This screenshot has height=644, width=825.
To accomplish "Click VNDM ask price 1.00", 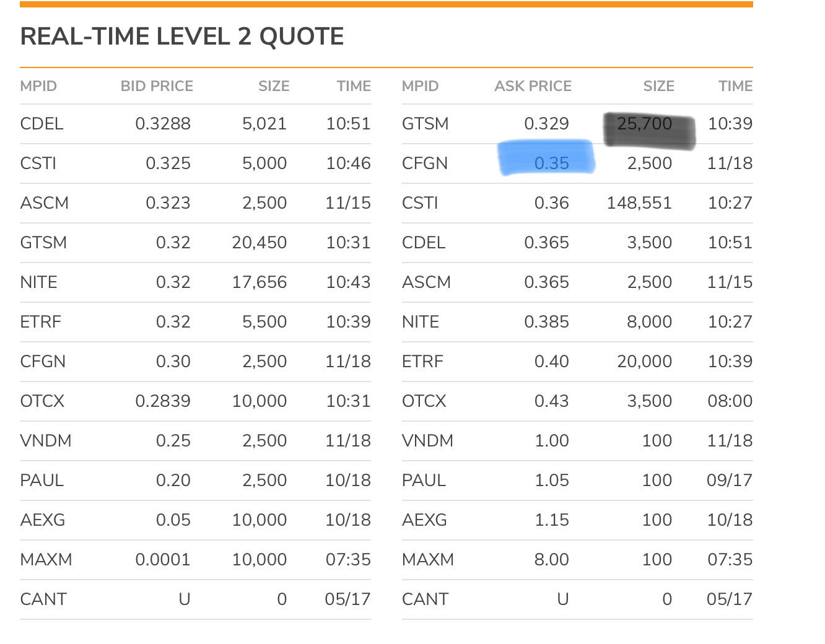I will pyautogui.click(x=551, y=441).
